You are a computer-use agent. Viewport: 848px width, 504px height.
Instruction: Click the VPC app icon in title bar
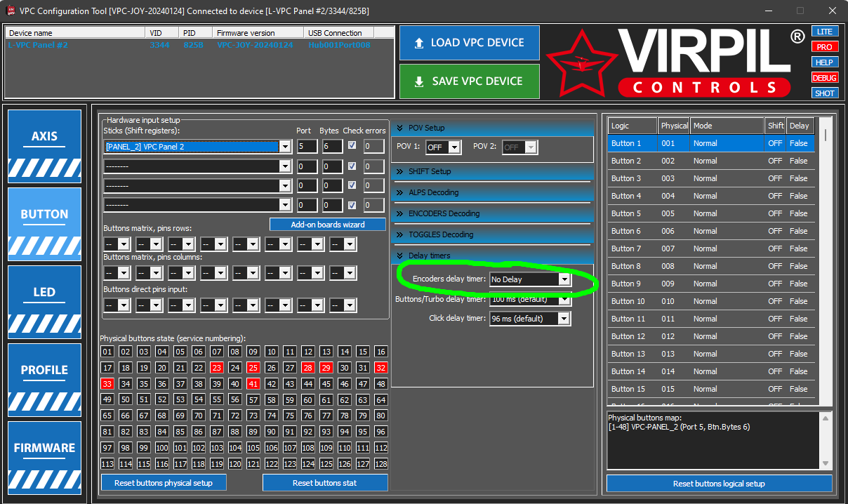tap(11, 11)
